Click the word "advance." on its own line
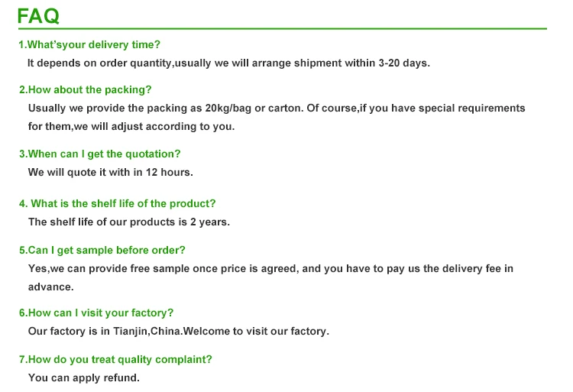 [50, 287]
